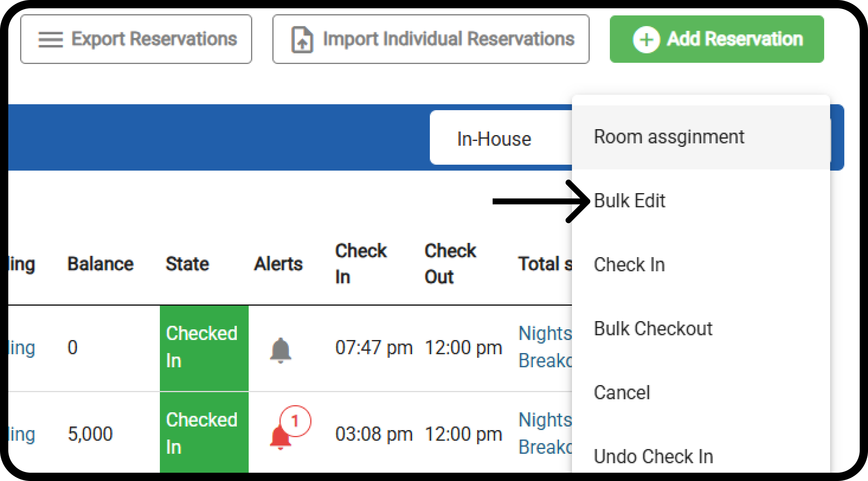The image size is (868, 481).
Task: Click the plus circle icon on Add Reservation
Action: [646, 39]
